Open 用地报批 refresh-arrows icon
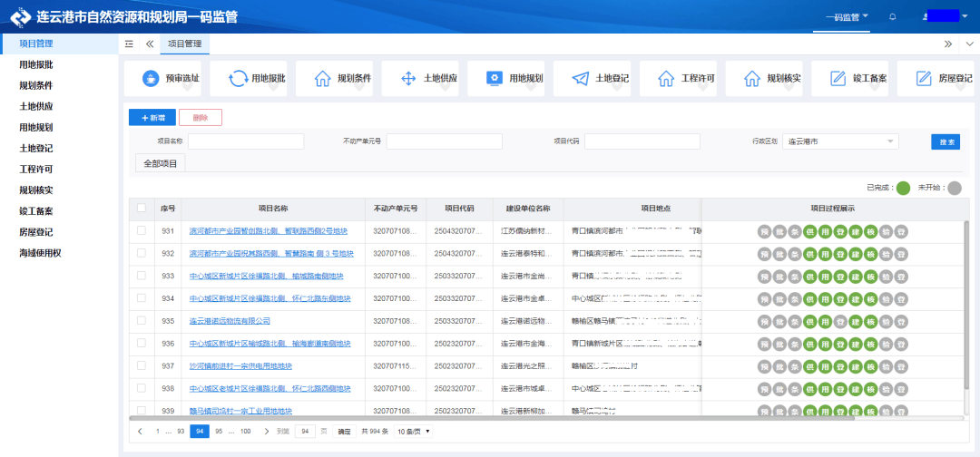This screenshot has width=980, height=457. [x=238, y=79]
